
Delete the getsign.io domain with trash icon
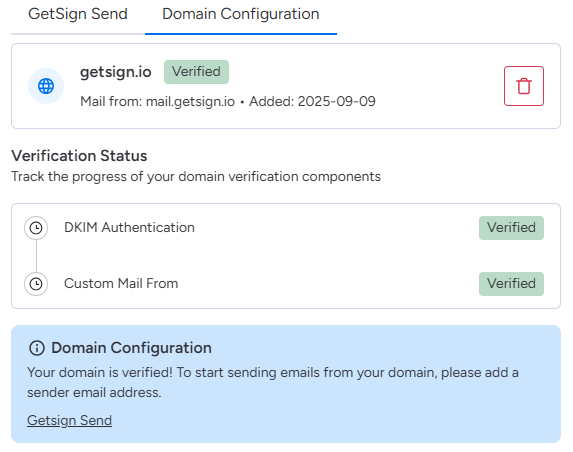[x=524, y=86]
